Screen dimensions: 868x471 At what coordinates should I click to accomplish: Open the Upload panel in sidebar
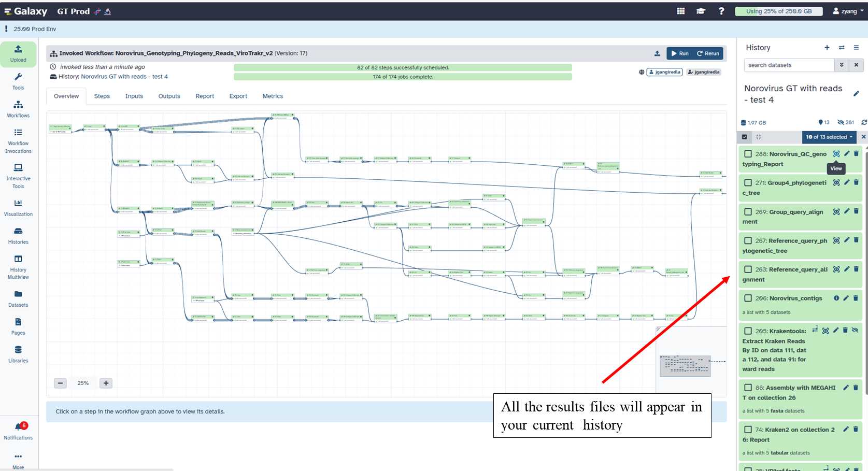click(x=18, y=54)
